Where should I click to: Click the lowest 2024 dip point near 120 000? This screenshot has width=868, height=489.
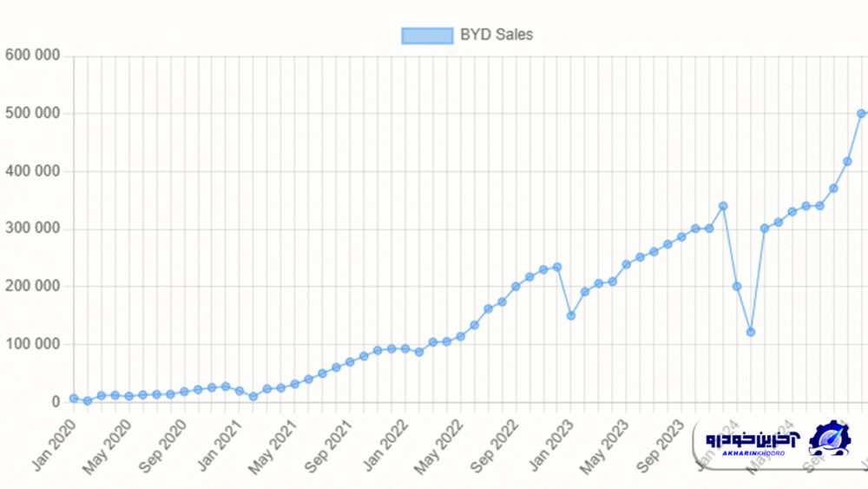click(750, 332)
